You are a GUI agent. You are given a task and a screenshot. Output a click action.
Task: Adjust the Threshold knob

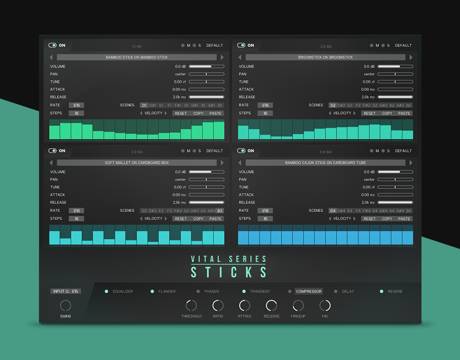click(x=191, y=305)
